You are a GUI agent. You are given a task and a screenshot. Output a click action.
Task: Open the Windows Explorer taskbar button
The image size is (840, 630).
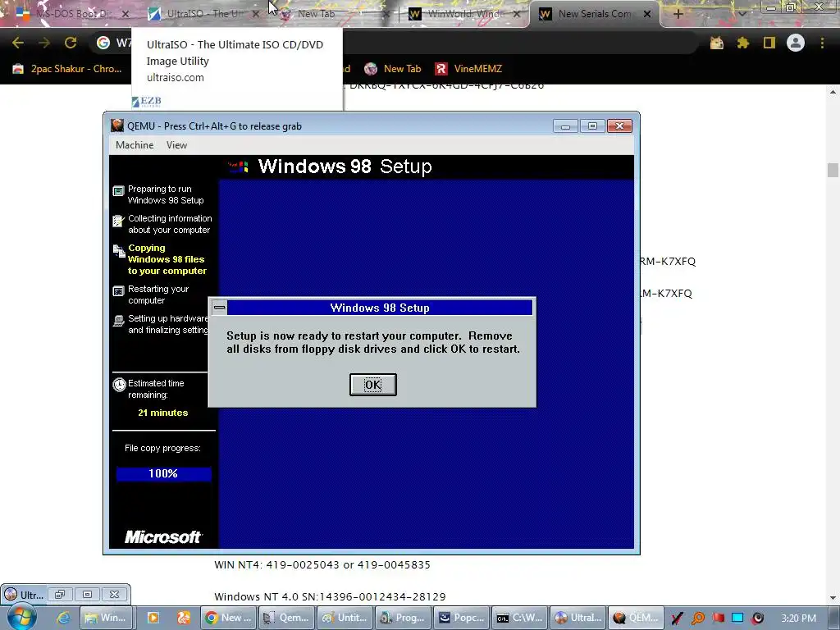click(x=106, y=618)
